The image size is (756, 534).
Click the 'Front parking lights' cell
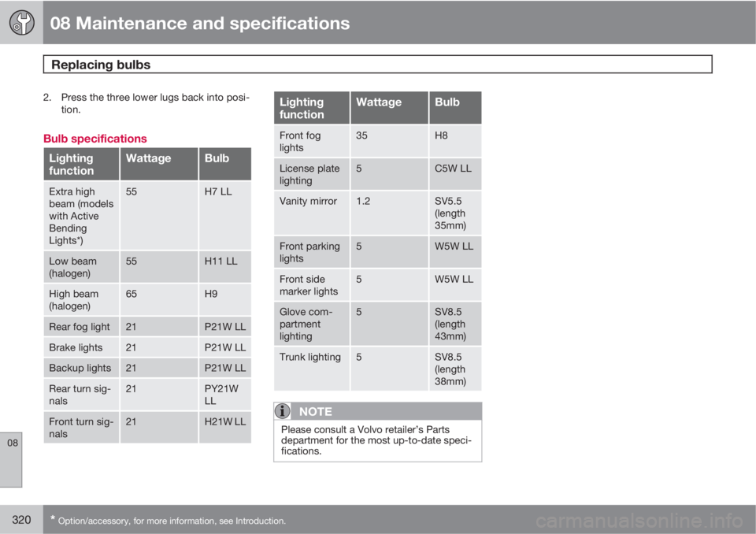pos(312,252)
